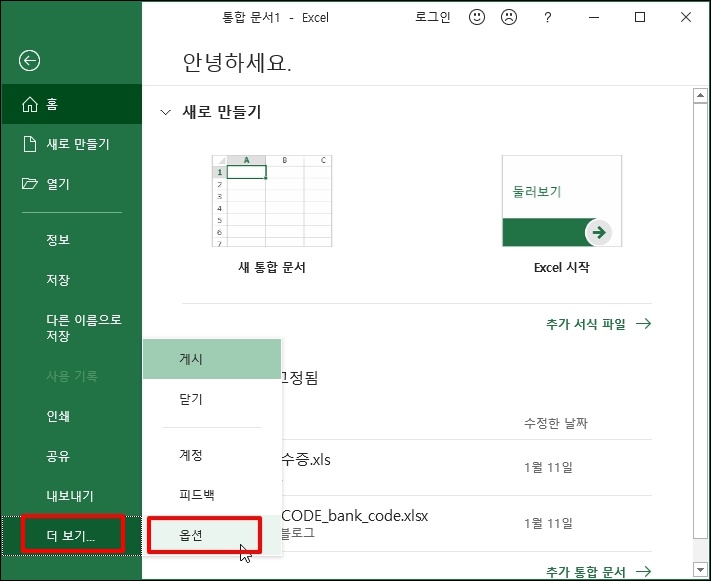Choose 다른 이름으로 저장
Screen dimensions: 711x581
coord(72,327)
